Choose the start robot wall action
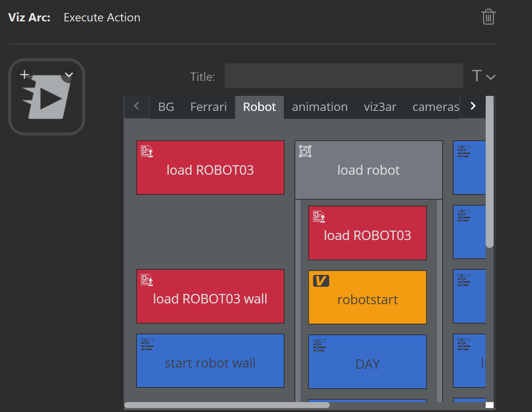The image size is (532, 412). pos(210,360)
